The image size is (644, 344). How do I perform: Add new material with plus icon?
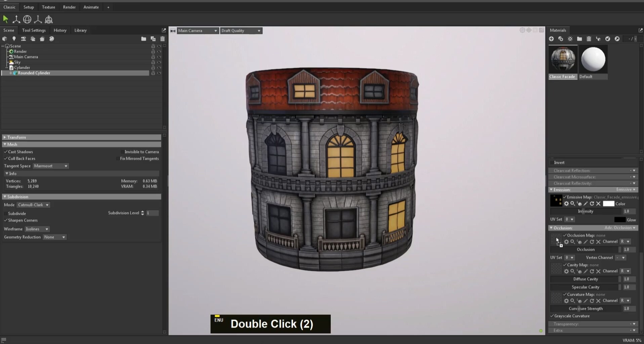pyautogui.click(x=551, y=39)
